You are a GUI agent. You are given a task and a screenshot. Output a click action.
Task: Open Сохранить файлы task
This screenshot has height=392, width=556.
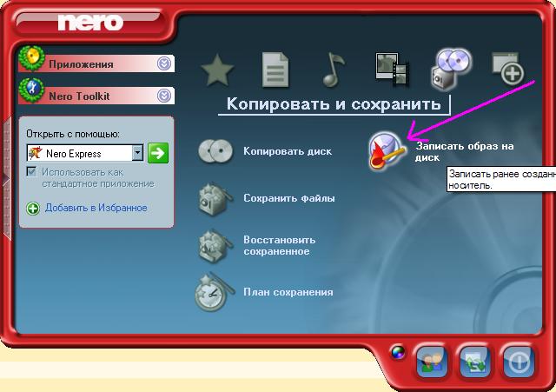tap(289, 198)
